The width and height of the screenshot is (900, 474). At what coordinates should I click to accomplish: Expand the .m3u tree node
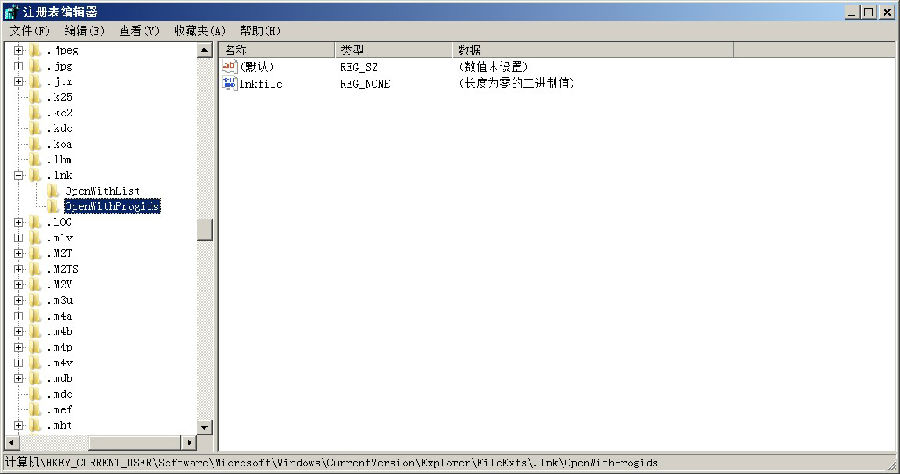[18, 300]
